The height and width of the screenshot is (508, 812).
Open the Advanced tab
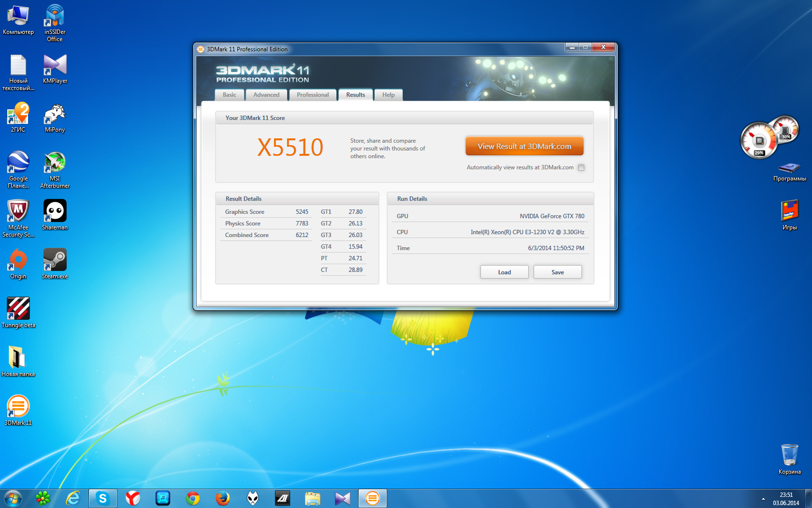coord(266,95)
